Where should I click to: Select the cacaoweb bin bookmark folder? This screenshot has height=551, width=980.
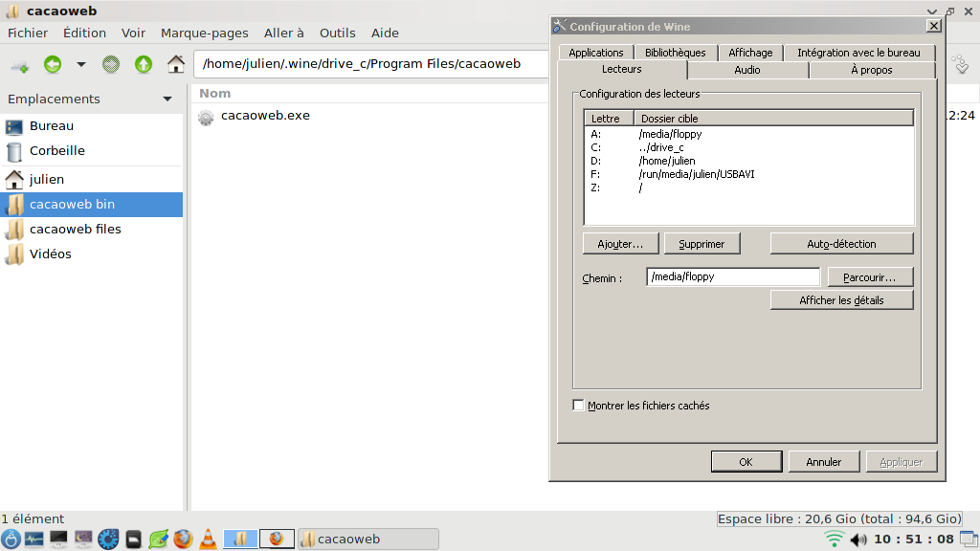click(91, 205)
